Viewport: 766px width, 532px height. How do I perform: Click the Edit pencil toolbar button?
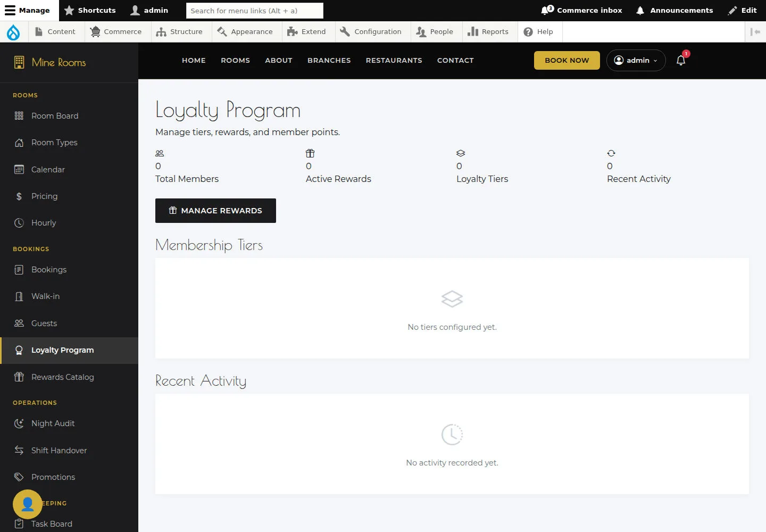click(x=743, y=11)
